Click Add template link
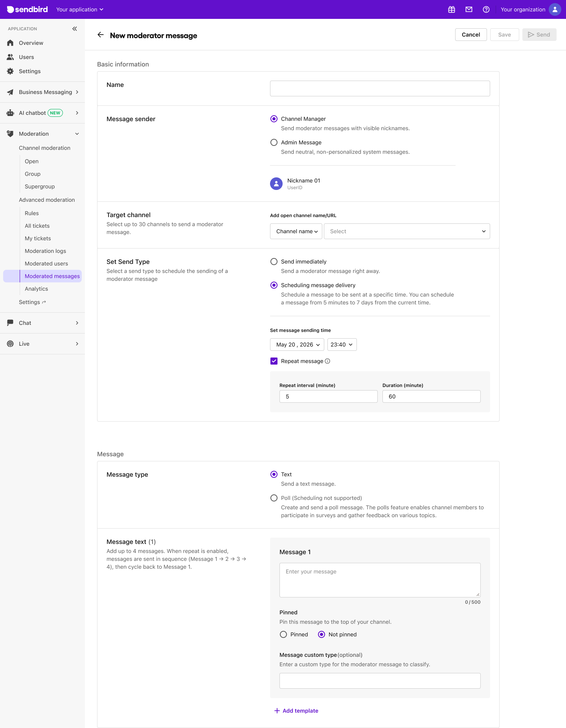This screenshot has width=566, height=728. 296,711
